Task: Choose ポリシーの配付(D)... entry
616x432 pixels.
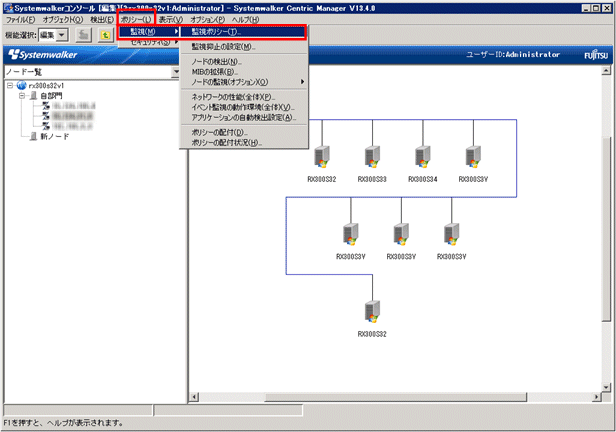Action: point(244,132)
